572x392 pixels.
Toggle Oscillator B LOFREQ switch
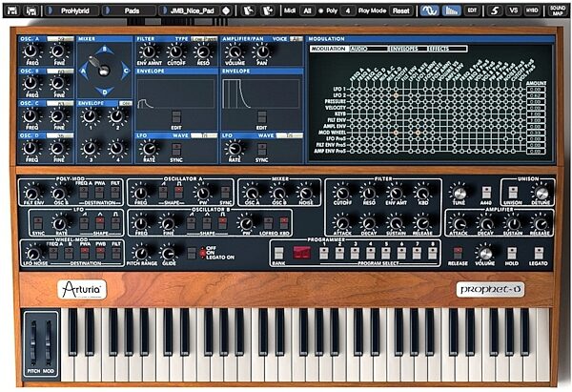269,223
